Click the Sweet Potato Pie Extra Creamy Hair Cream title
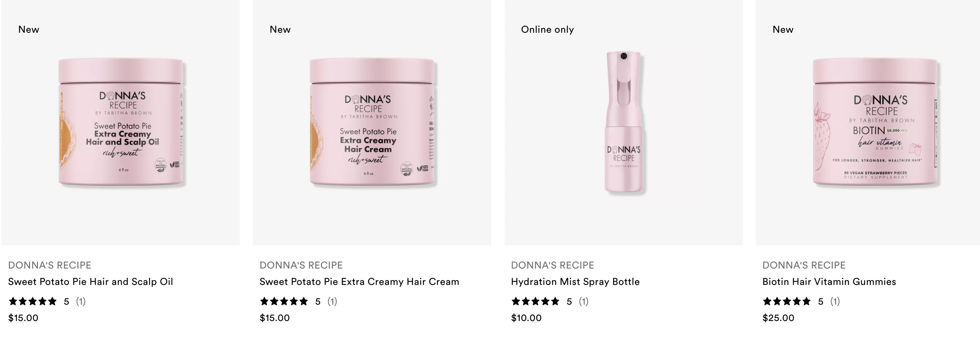980x337 pixels. click(x=359, y=282)
